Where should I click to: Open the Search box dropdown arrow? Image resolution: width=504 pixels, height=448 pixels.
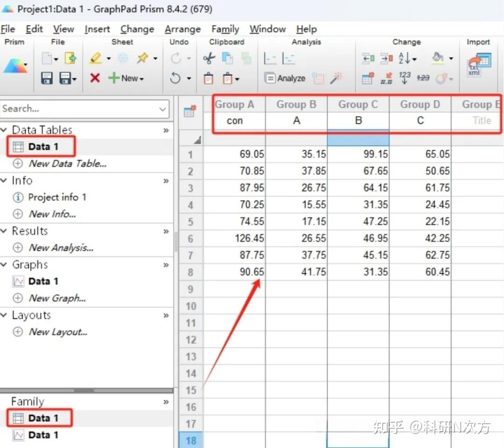tap(163, 109)
